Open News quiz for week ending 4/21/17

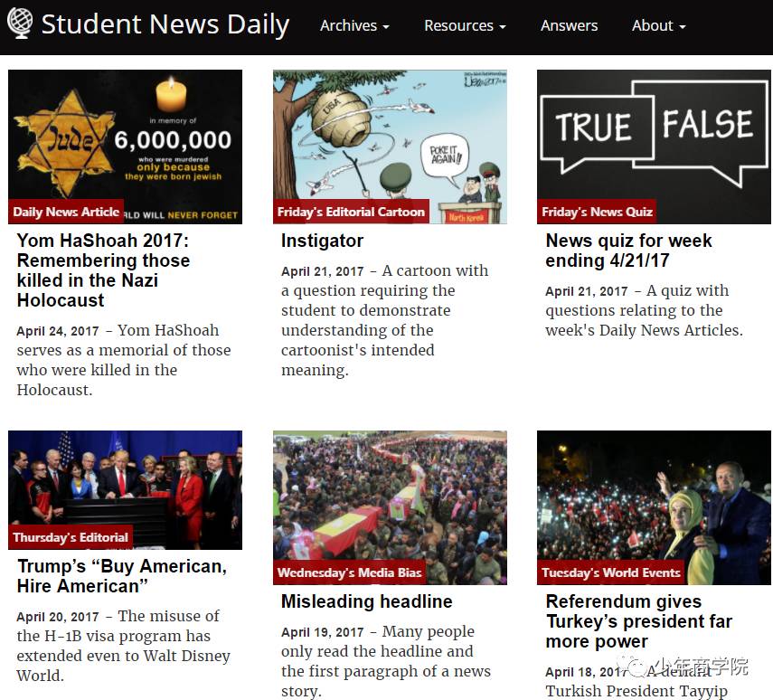click(628, 251)
